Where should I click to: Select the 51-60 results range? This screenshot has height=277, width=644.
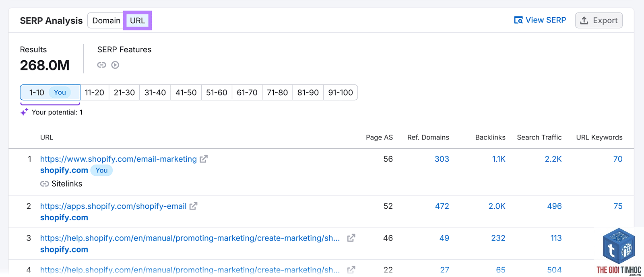217,92
